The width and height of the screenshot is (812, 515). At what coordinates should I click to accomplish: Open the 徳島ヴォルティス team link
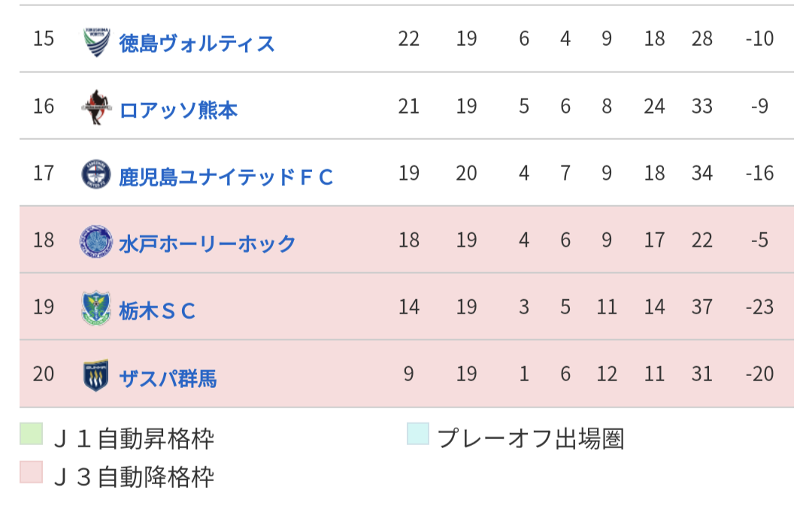197,43
